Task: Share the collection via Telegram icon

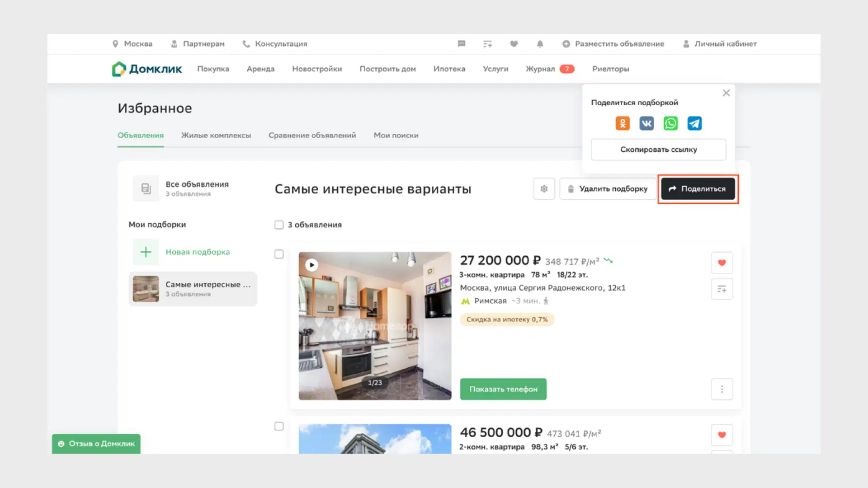Action: pos(694,123)
